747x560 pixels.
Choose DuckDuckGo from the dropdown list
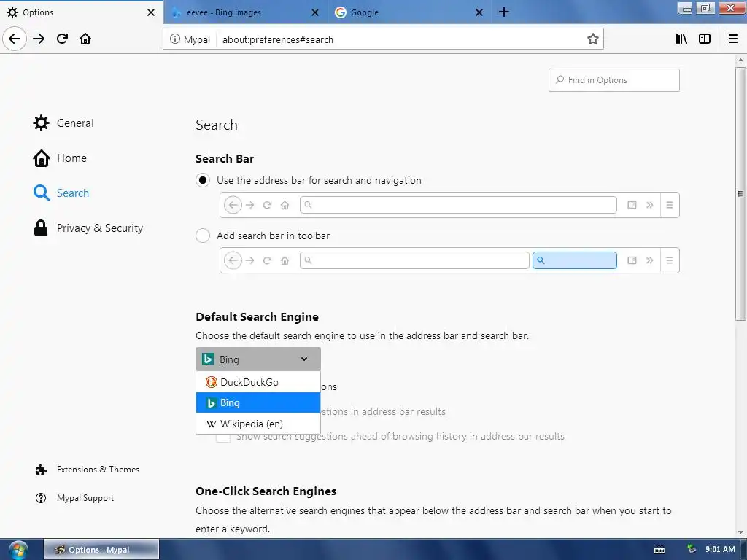coord(258,382)
